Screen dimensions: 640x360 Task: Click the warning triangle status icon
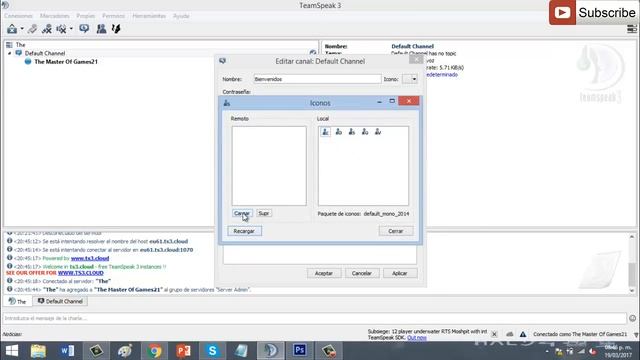coord(523,334)
